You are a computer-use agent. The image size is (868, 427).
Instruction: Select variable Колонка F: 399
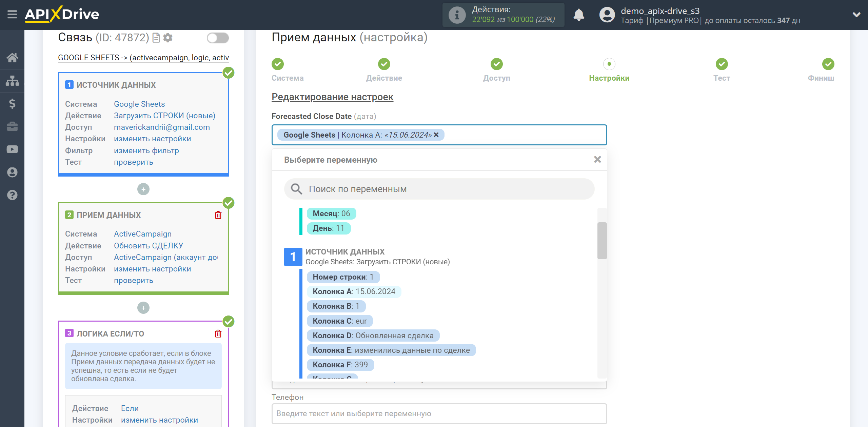click(340, 365)
